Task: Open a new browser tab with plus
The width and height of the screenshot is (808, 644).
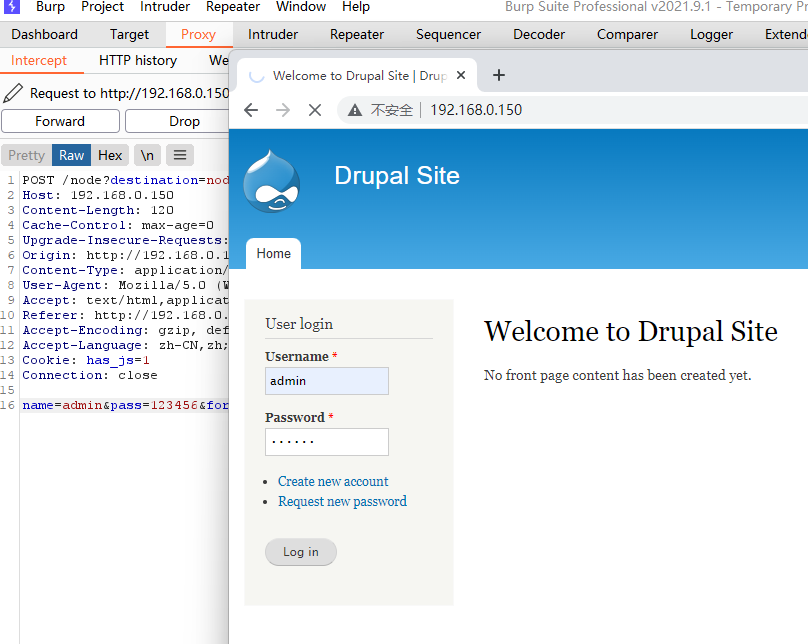Action: (x=499, y=75)
